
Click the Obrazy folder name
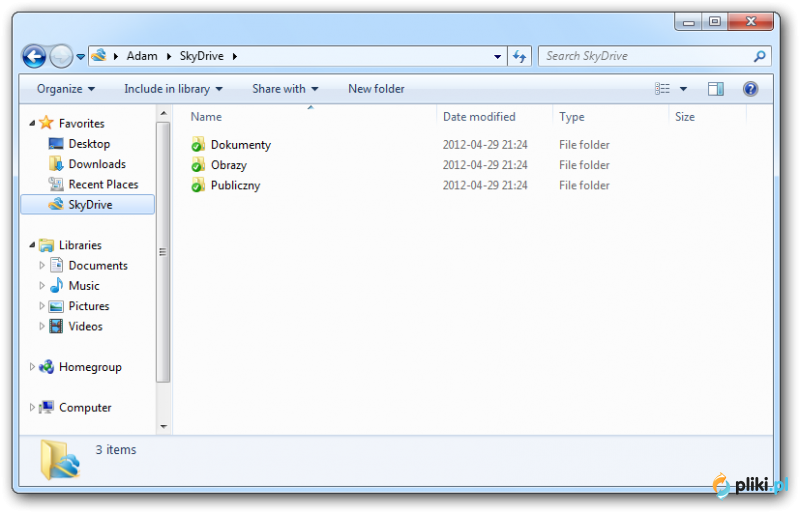(229, 165)
